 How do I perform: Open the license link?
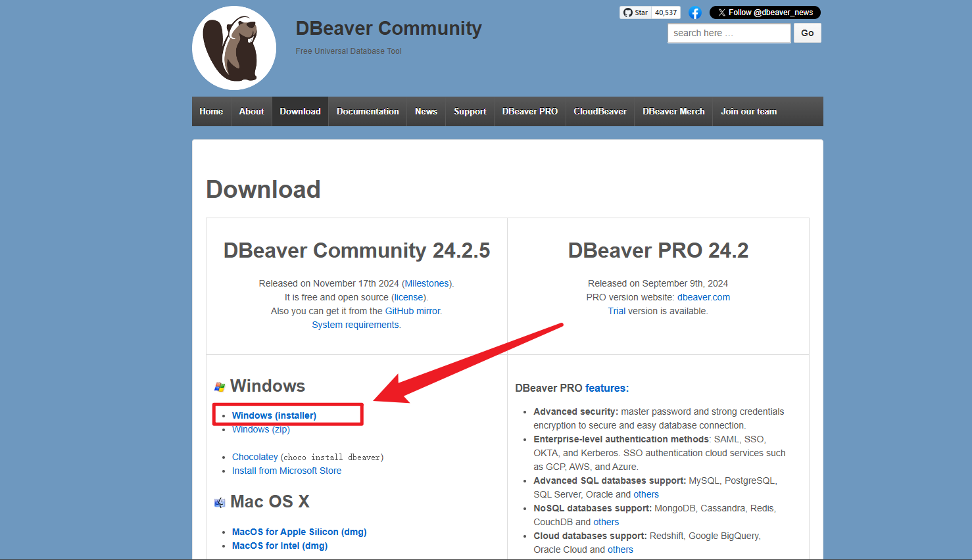click(409, 297)
